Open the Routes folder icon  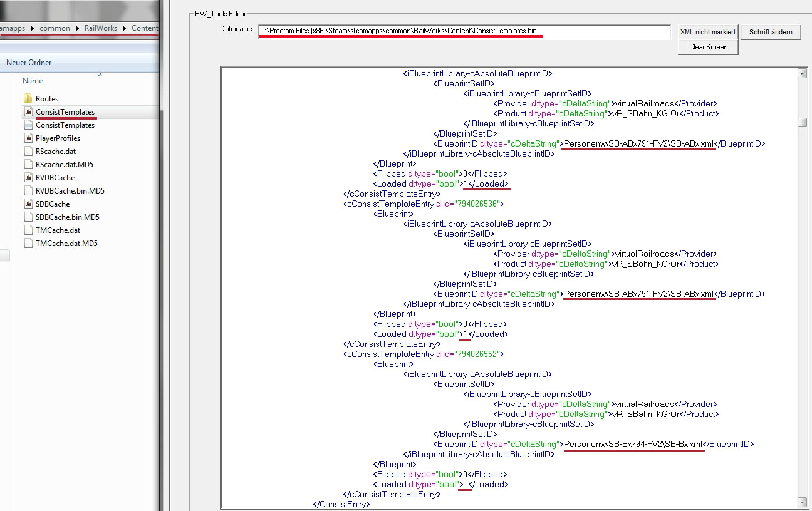(x=28, y=99)
